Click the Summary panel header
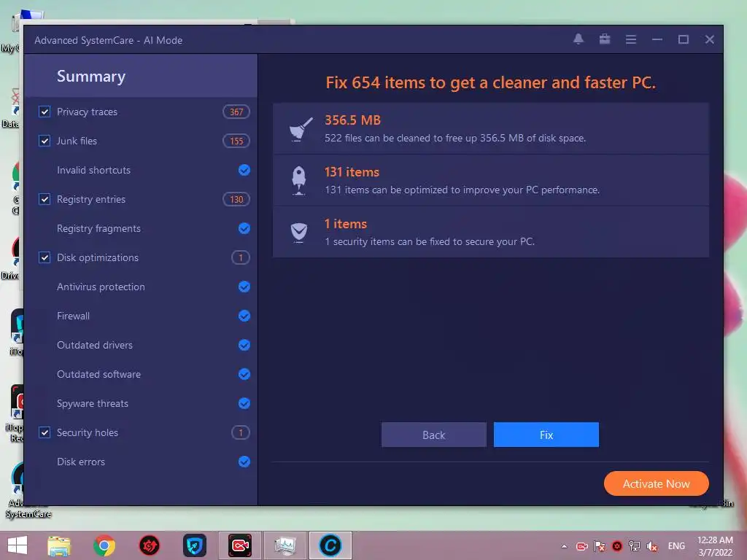 pos(141,76)
